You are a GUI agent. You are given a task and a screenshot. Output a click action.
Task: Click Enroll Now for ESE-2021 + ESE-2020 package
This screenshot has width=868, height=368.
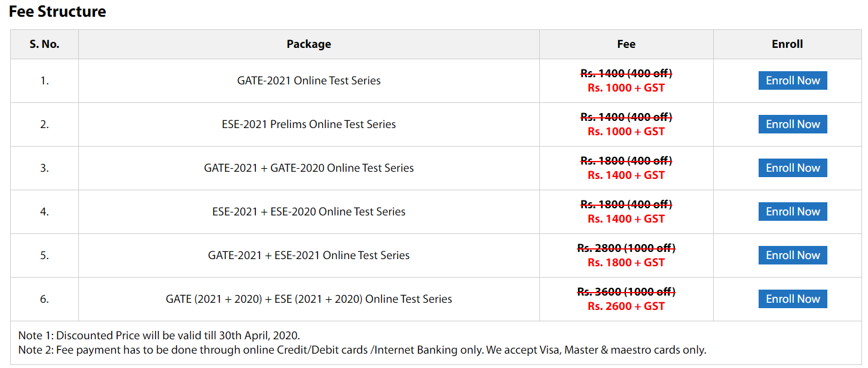coord(793,211)
